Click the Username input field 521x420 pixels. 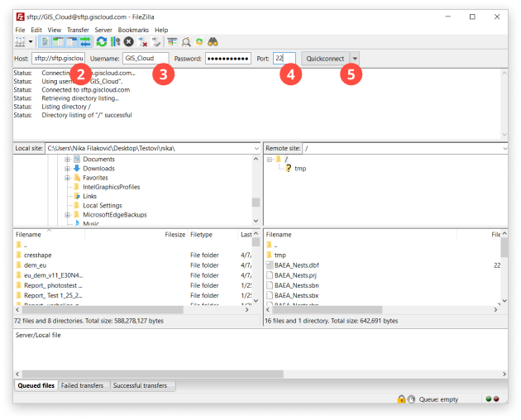[x=146, y=59]
